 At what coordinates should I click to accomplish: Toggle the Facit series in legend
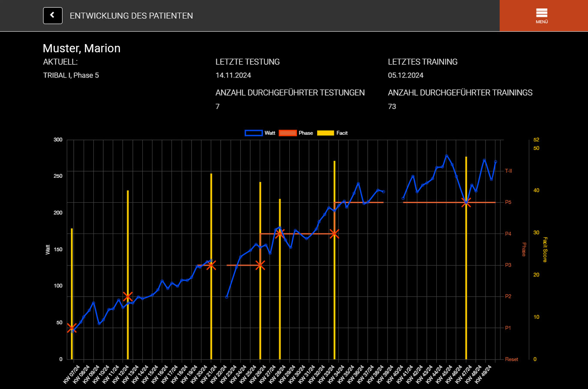coord(325,133)
